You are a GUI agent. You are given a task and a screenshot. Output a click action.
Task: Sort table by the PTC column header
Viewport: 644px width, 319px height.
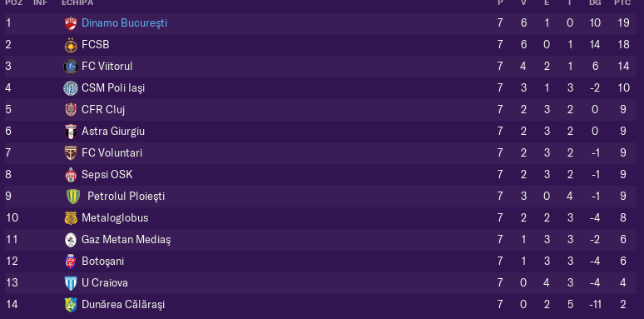622,2
